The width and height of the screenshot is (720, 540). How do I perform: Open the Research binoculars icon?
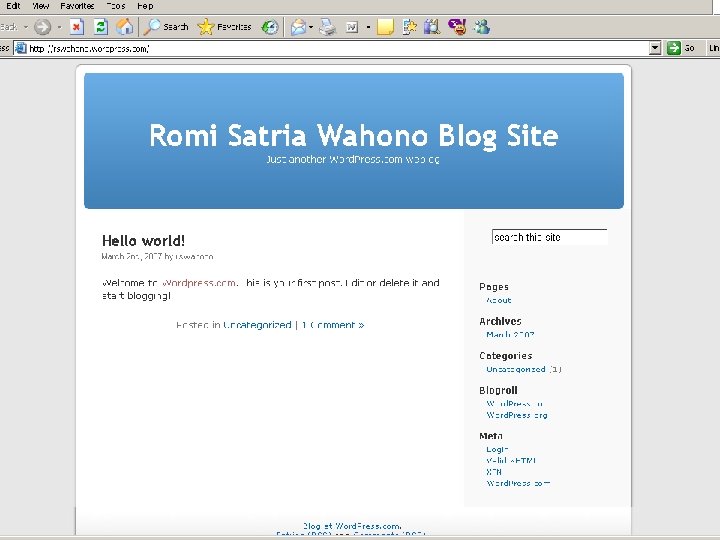432,27
